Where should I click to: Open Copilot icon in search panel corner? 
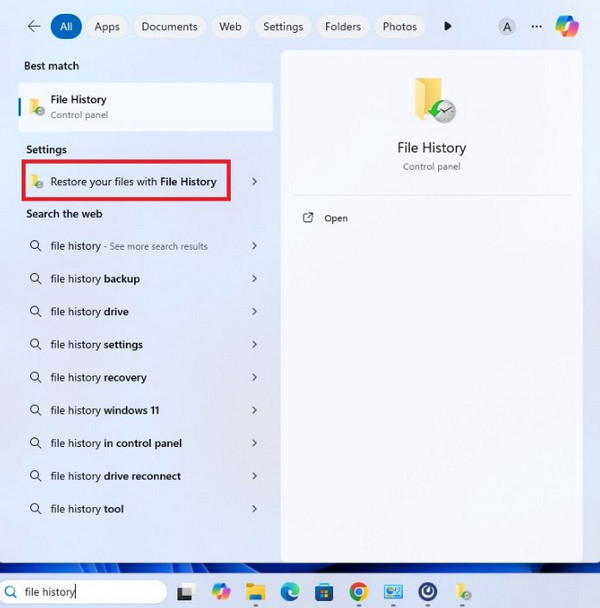coord(567,26)
